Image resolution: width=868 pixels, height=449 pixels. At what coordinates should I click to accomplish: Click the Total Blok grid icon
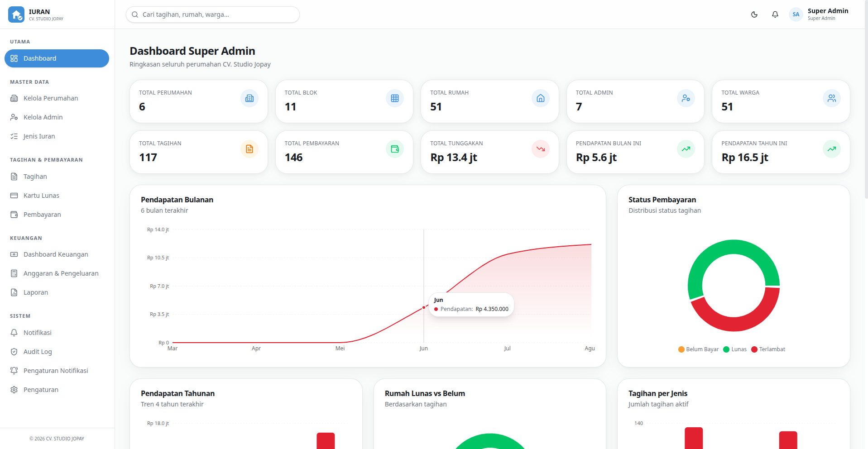tap(395, 98)
